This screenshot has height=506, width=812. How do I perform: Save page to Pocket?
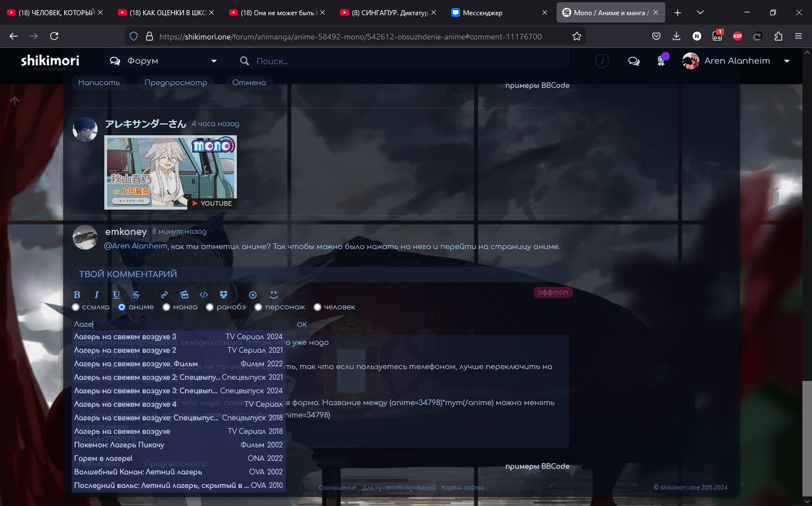pos(656,36)
